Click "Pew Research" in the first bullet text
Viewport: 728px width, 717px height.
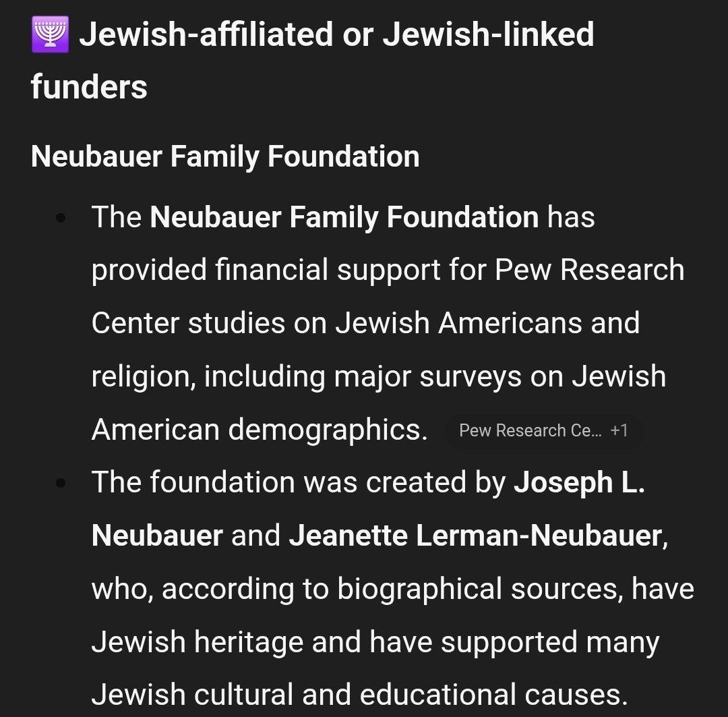[589, 270]
